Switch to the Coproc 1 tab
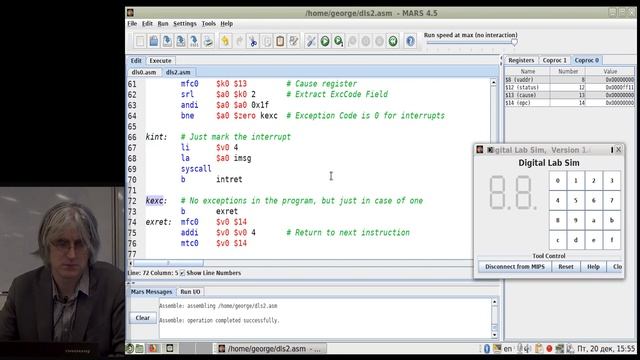640x360 pixels. tap(554, 60)
